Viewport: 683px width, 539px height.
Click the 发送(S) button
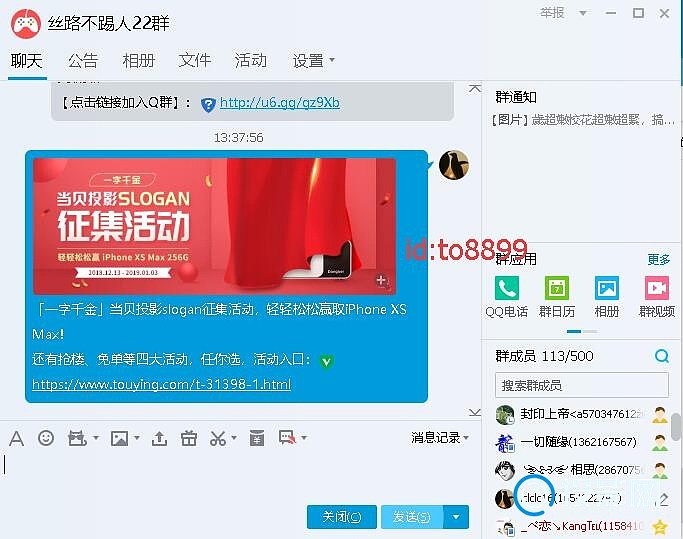coord(412,517)
